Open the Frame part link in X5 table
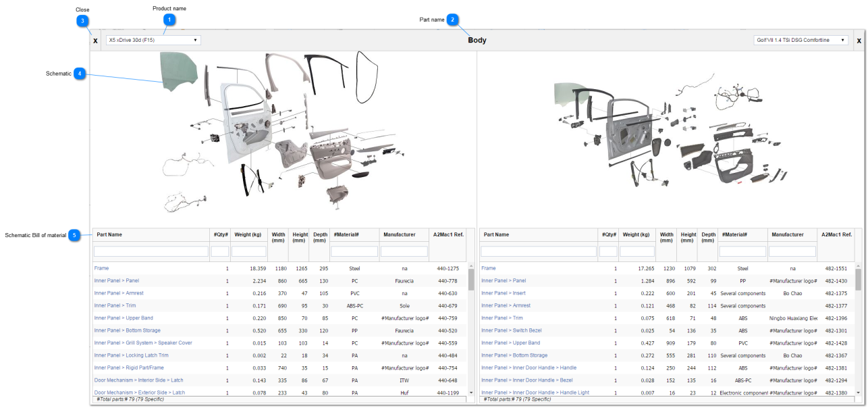868x408 pixels. pyautogui.click(x=101, y=268)
